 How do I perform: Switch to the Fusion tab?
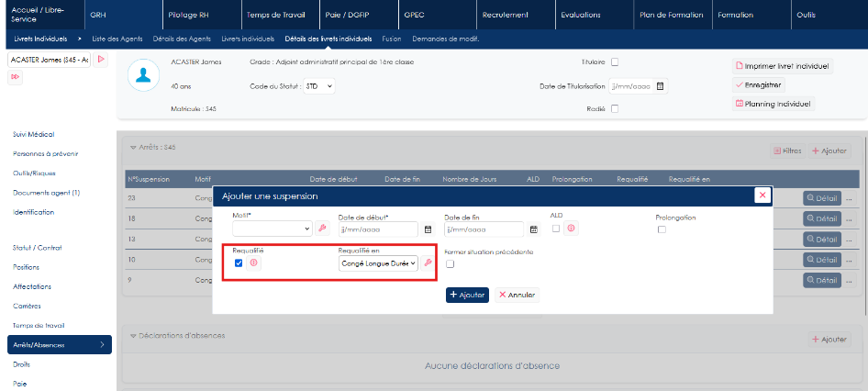tap(392, 39)
